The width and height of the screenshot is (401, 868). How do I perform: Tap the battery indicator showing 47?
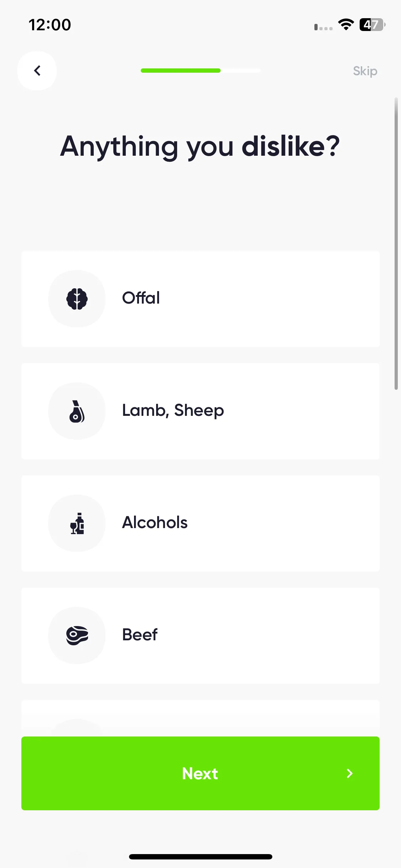click(x=372, y=25)
